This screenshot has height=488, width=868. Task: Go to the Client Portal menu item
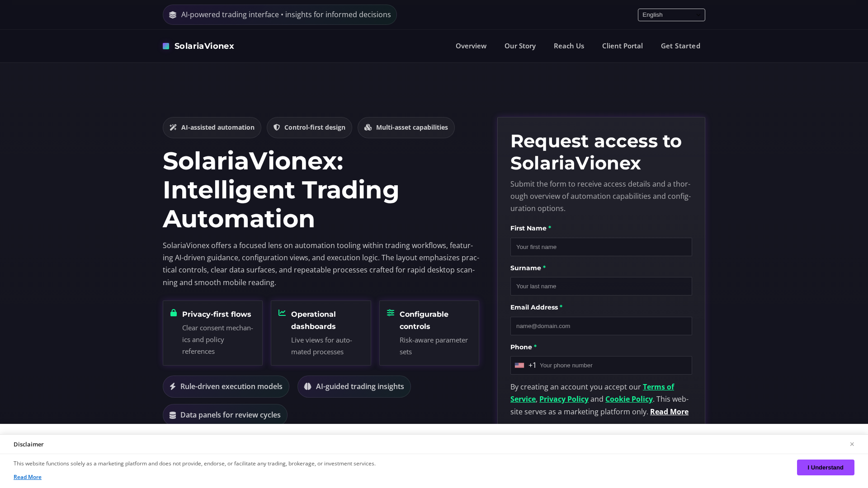point(622,46)
